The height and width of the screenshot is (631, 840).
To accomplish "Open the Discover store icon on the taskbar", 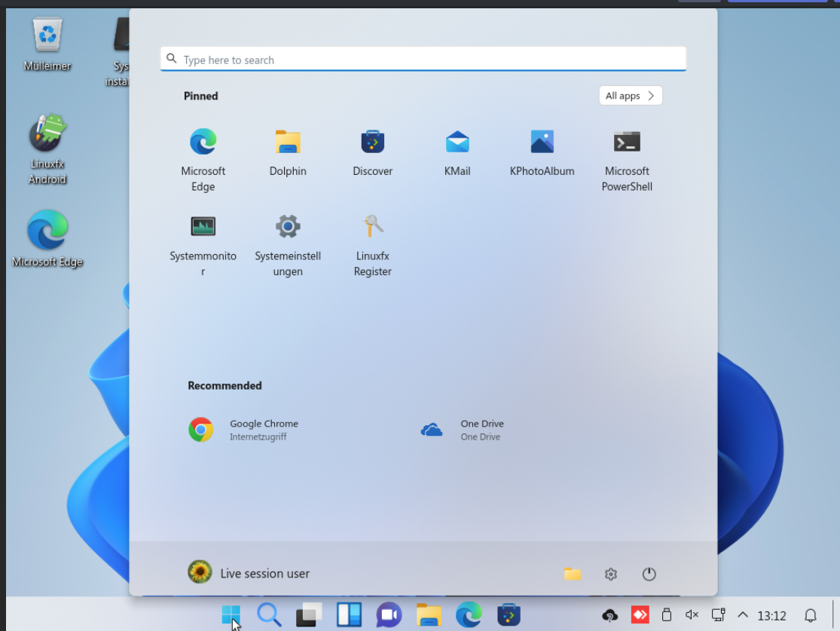I will click(x=509, y=615).
